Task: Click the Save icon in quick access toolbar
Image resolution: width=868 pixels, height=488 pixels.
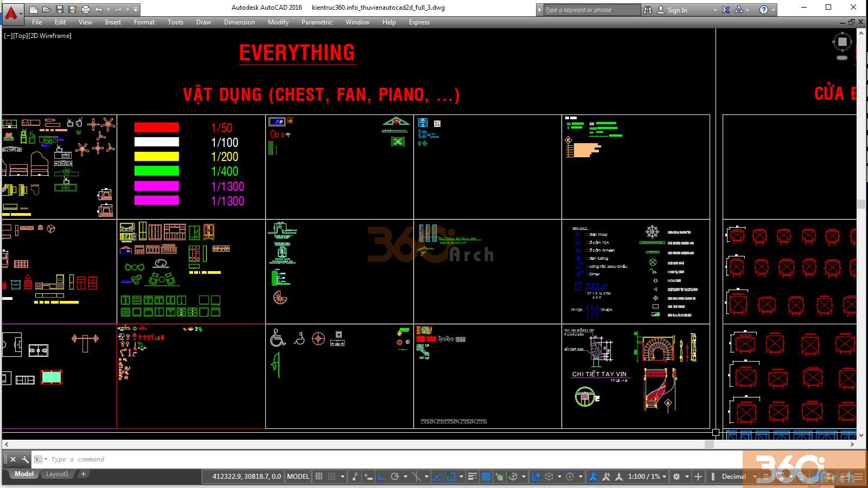Action: click(60, 9)
